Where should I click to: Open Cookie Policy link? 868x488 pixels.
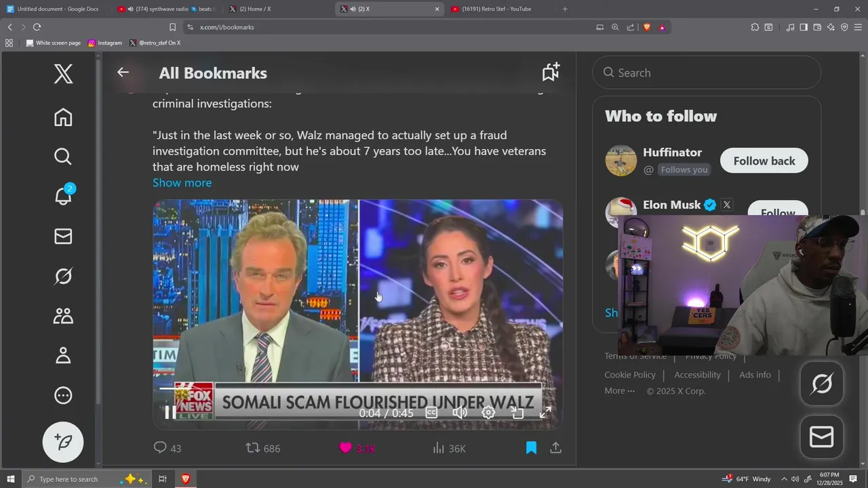click(x=630, y=375)
